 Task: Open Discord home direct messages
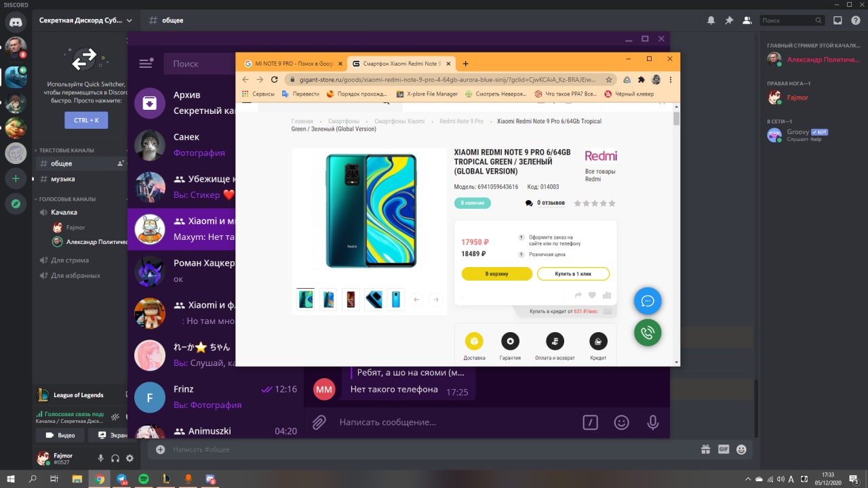16,22
